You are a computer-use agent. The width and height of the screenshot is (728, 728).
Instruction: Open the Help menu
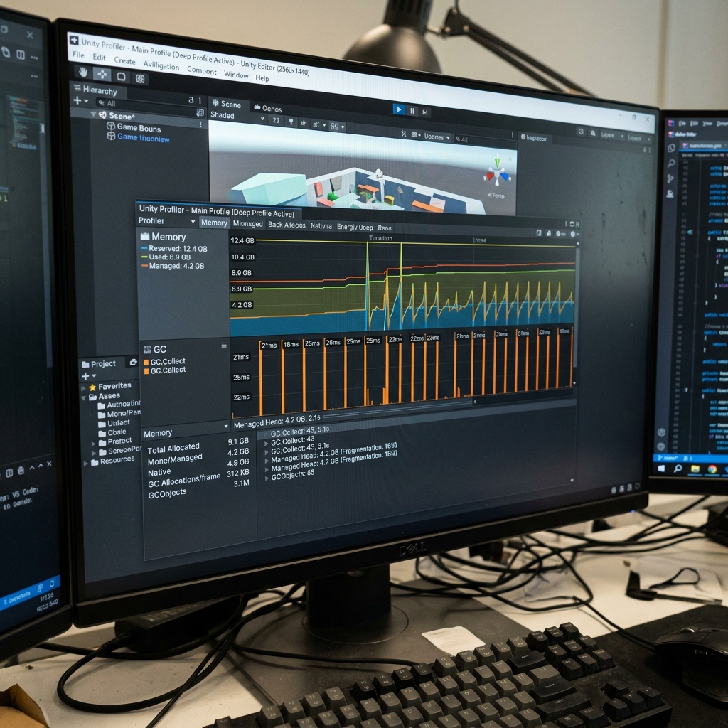262,77
